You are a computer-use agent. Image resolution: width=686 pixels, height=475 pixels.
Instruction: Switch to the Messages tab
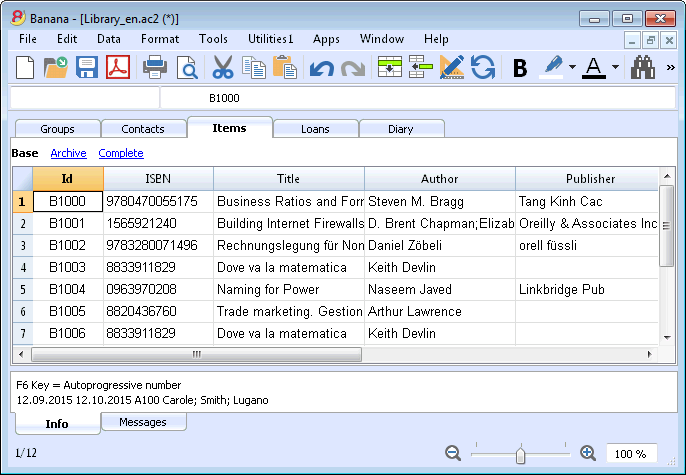point(143,422)
